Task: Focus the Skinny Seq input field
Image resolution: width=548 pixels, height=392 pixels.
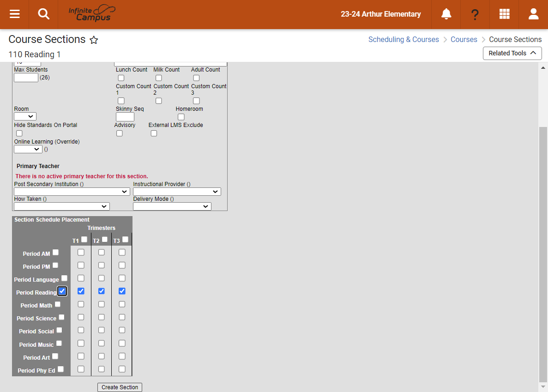Action: (125, 117)
